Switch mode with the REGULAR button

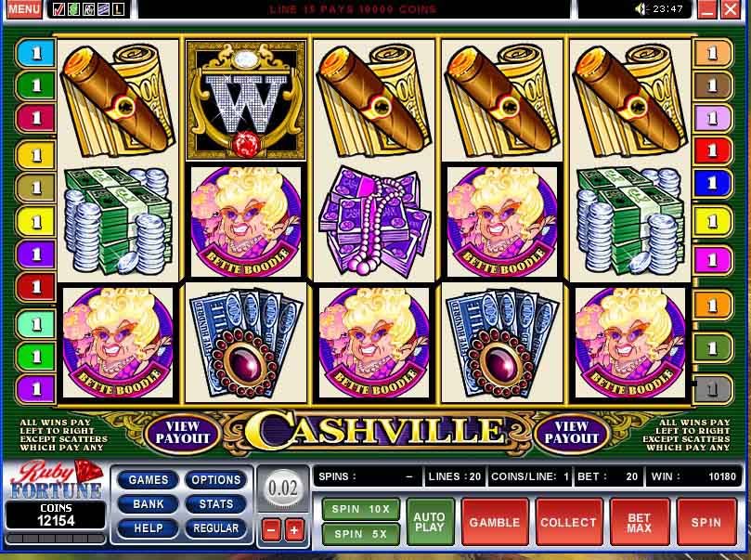[215, 527]
